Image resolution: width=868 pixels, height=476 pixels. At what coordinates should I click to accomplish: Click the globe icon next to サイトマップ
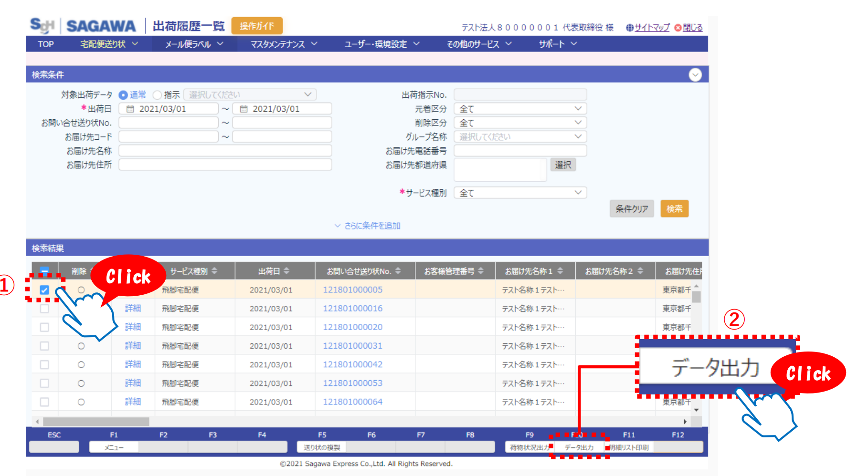(630, 28)
